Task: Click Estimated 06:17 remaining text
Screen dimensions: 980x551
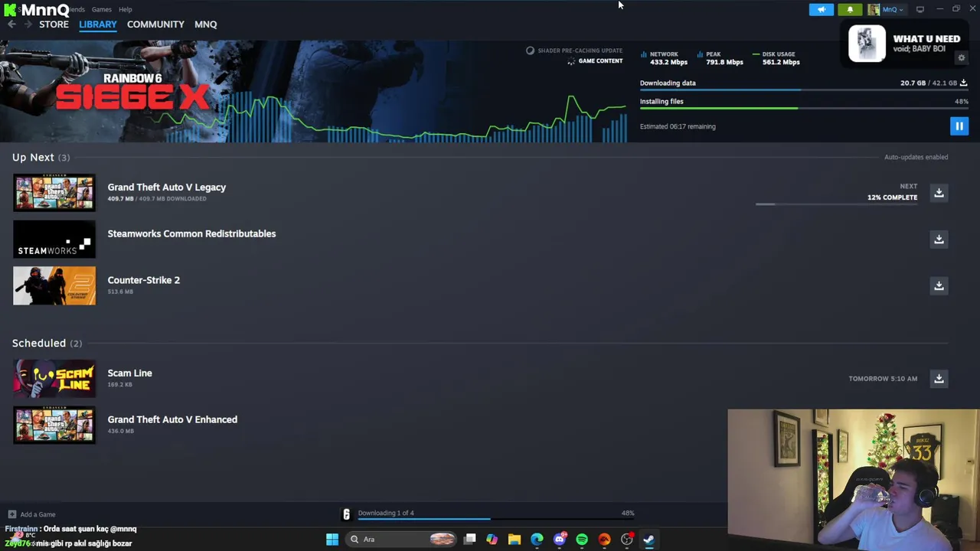Action: pyautogui.click(x=678, y=126)
